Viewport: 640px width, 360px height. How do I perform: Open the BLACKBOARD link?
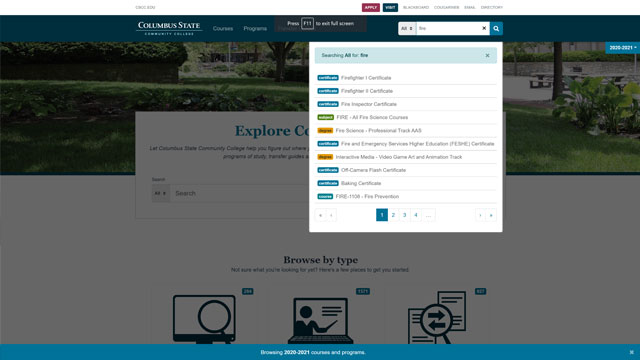tap(416, 7)
